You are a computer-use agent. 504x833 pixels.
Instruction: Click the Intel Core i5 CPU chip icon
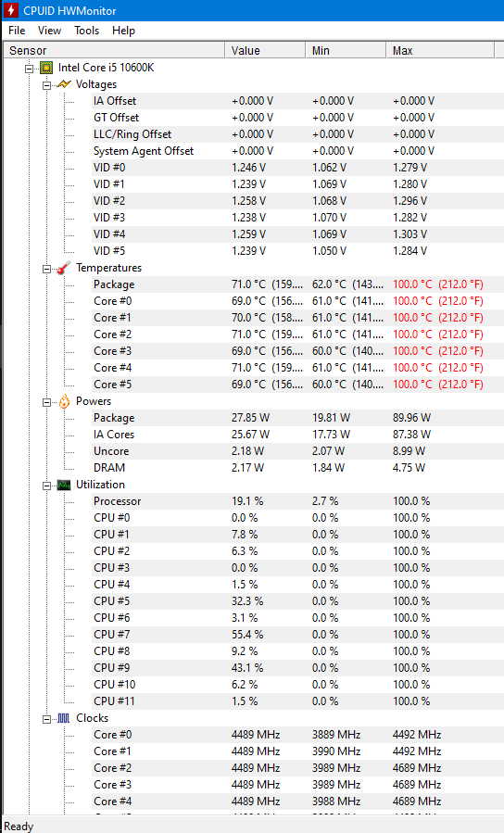coord(46,68)
